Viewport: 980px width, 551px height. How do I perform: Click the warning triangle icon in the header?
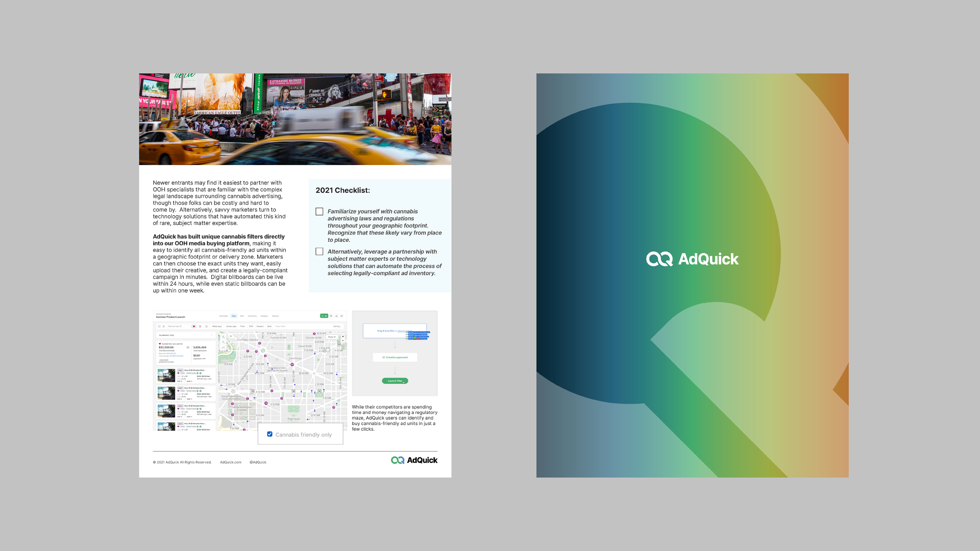coord(336,316)
